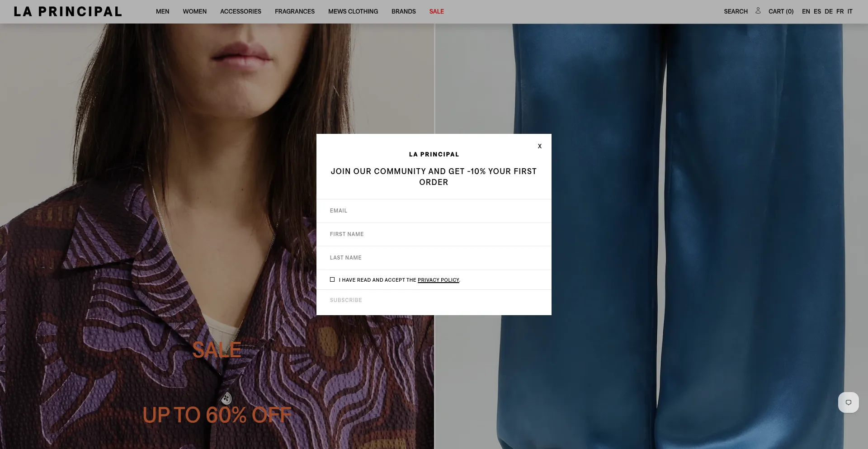
Task: Accept the privacy policy checkbox
Action: point(332,279)
